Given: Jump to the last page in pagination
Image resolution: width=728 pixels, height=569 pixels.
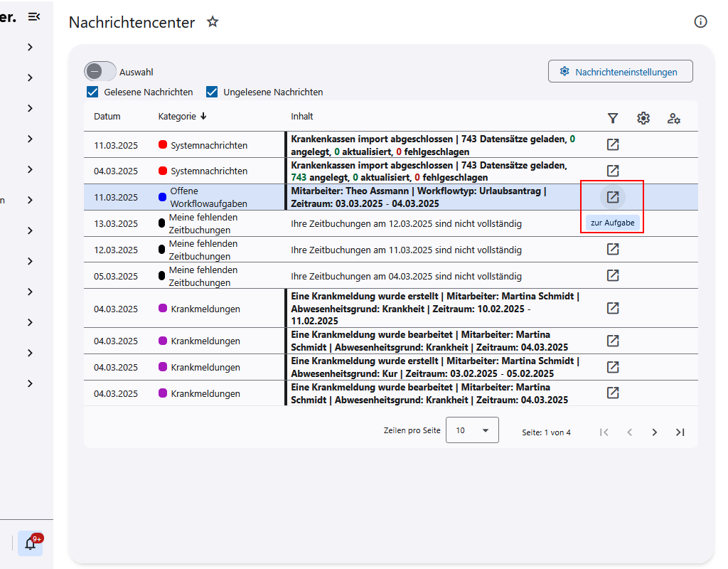Looking at the screenshot, I should pyautogui.click(x=680, y=432).
